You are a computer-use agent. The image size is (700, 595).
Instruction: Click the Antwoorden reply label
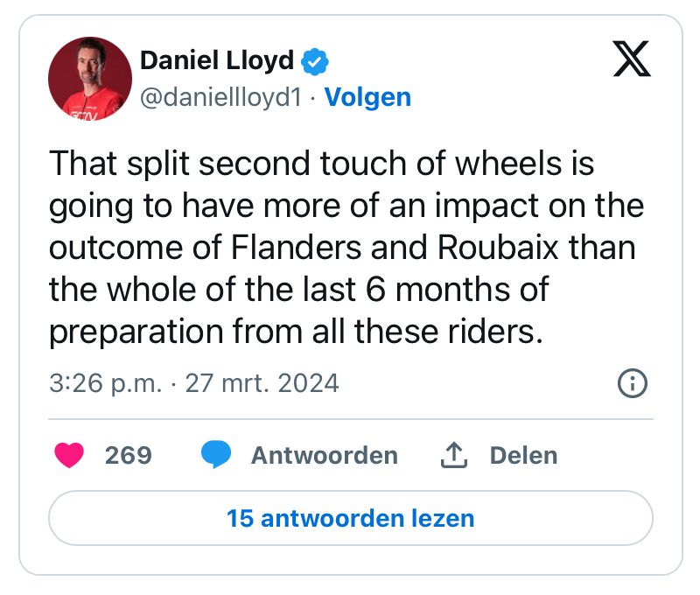(x=324, y=455)
